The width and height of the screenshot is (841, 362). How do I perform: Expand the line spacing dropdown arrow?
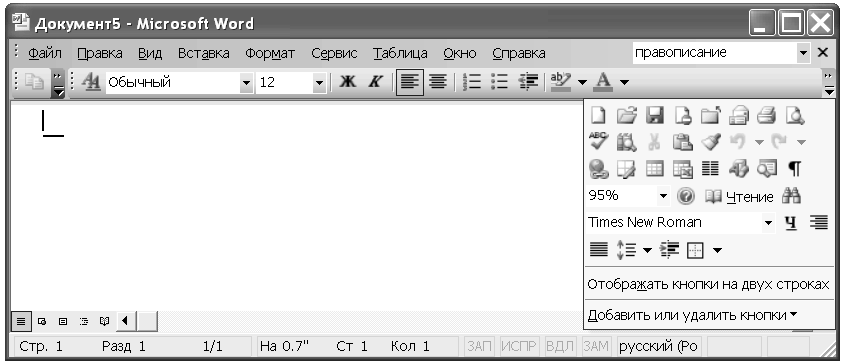(x=647, y=250)
